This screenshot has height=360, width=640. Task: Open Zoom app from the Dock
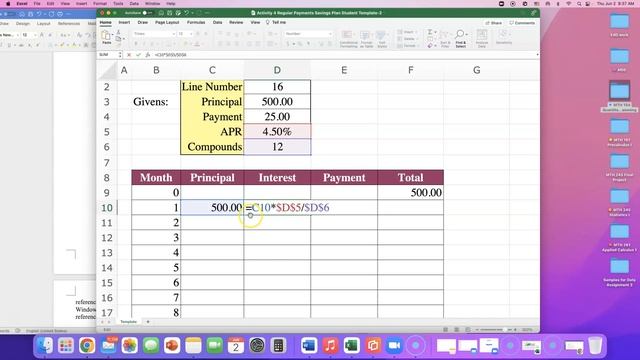point(394,346)
